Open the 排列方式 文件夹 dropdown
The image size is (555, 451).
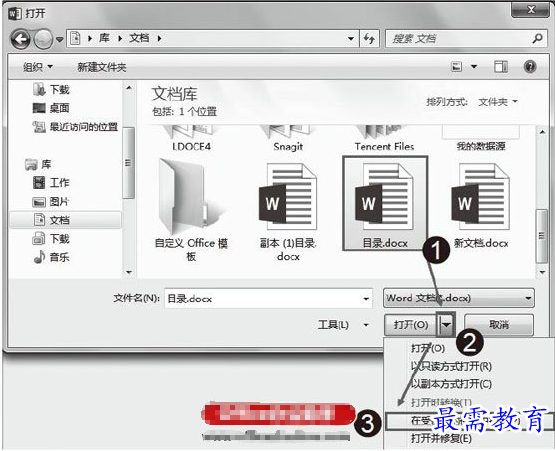pyautogui.click(x=498, y=102)
